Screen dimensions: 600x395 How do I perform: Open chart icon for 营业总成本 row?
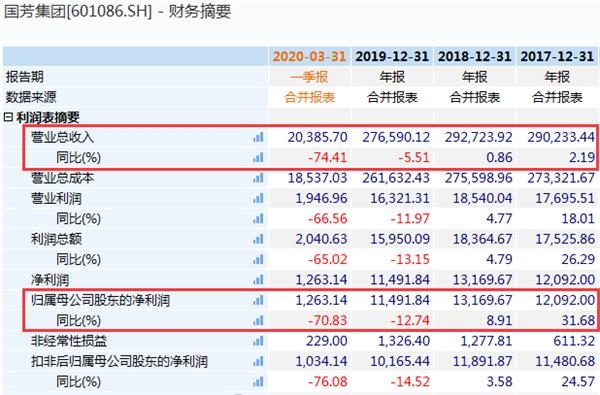pos(258,178)
